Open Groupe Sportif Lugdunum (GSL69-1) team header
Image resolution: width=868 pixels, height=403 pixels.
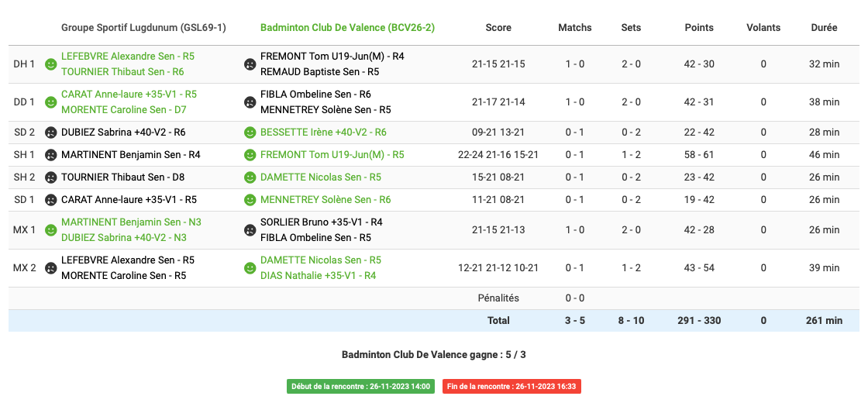[143, 28]
